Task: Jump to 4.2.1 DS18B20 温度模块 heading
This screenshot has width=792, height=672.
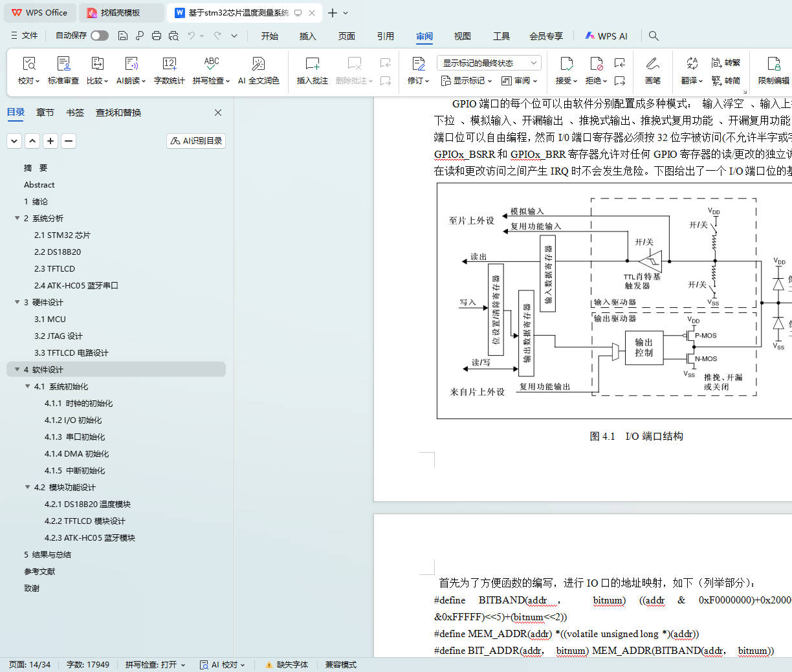Action: (87, 504)
